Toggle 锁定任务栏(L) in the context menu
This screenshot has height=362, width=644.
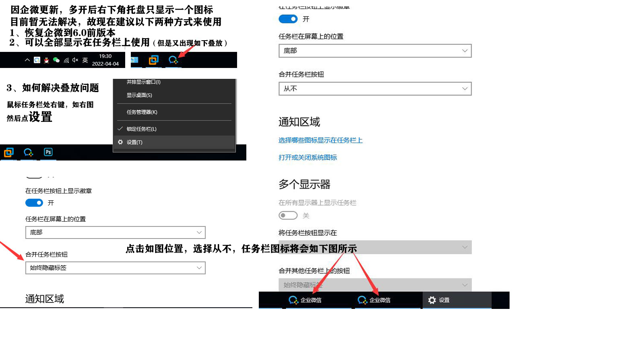pos(174,129)
